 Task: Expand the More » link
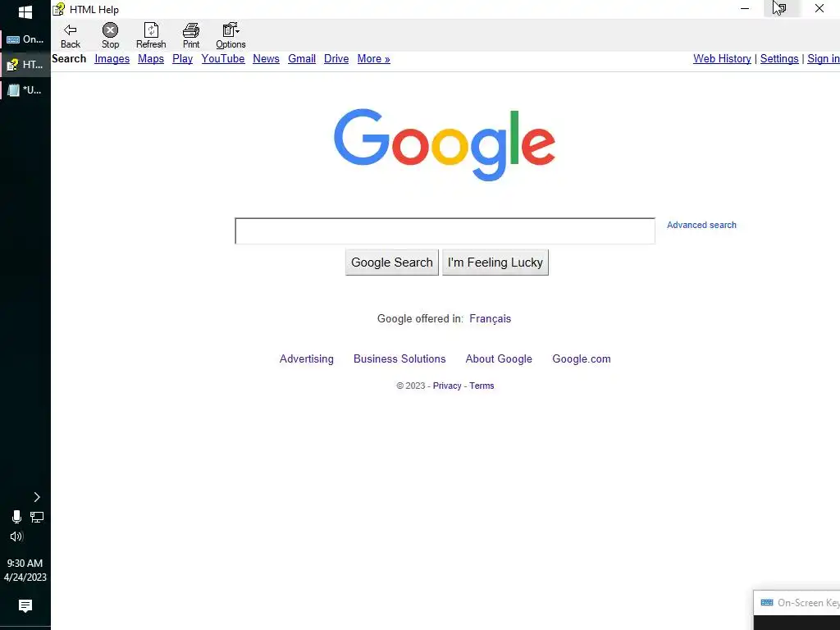tap(373, 59)
